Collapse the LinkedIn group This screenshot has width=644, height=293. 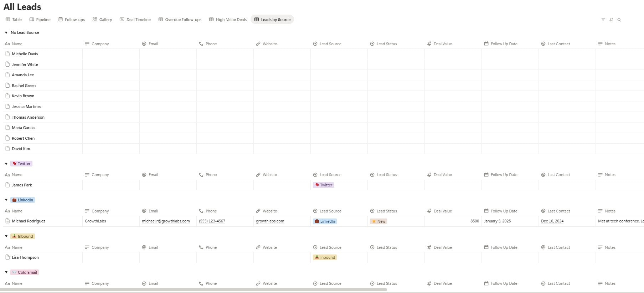pyautogui.click(x=6, y=200)
